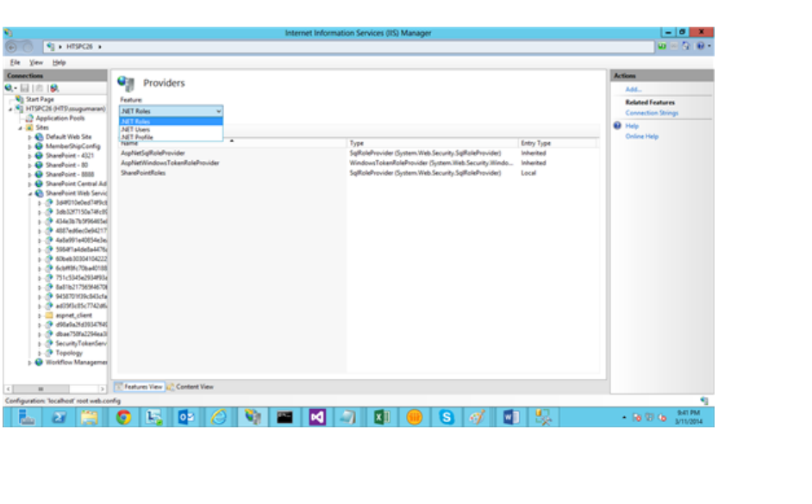Click the orange round taskbar app icon
This screenshot has height=504, width=812.
tap(415, 417)
